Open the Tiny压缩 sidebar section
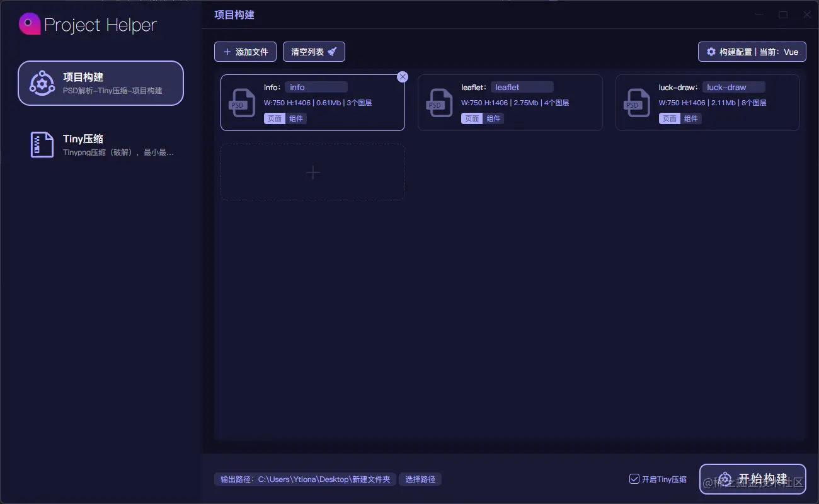819x504 pixels. (101, 145)
